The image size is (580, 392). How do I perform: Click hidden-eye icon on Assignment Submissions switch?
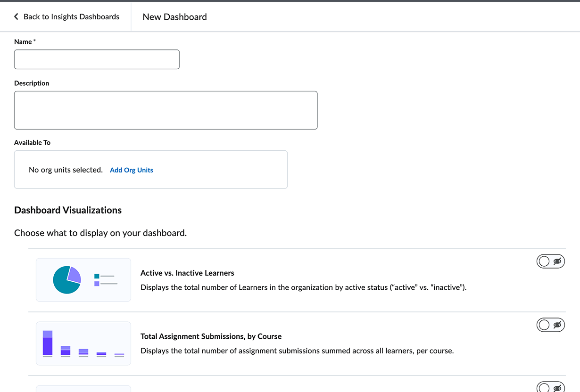point(557,325)
